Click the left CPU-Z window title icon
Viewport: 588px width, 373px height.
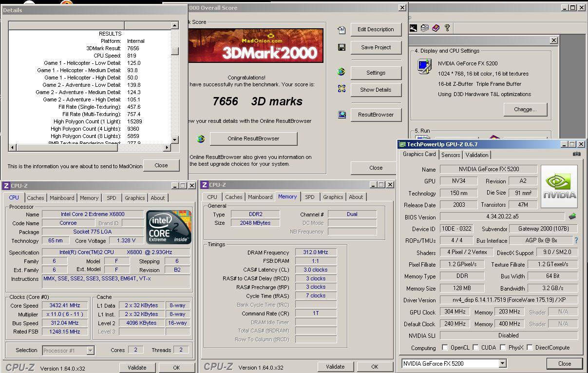pyautogui.click(x=6, y=185)
